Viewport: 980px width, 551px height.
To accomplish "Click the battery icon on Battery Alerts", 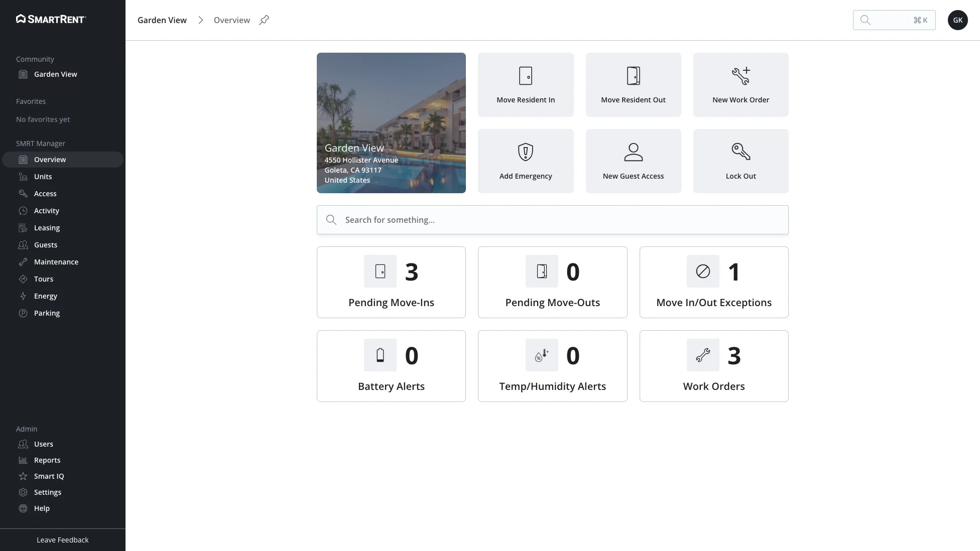I will tap(380, 355).
